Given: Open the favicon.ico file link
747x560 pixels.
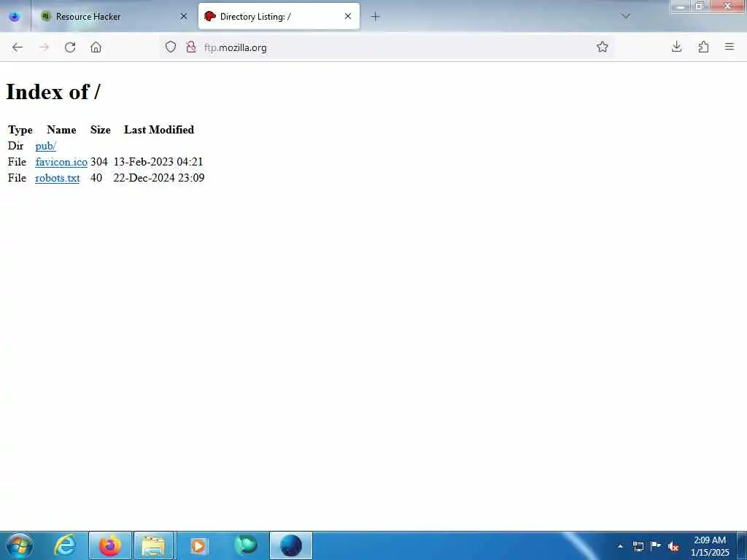Looking at the screenshot, I should tap(61, 162).
